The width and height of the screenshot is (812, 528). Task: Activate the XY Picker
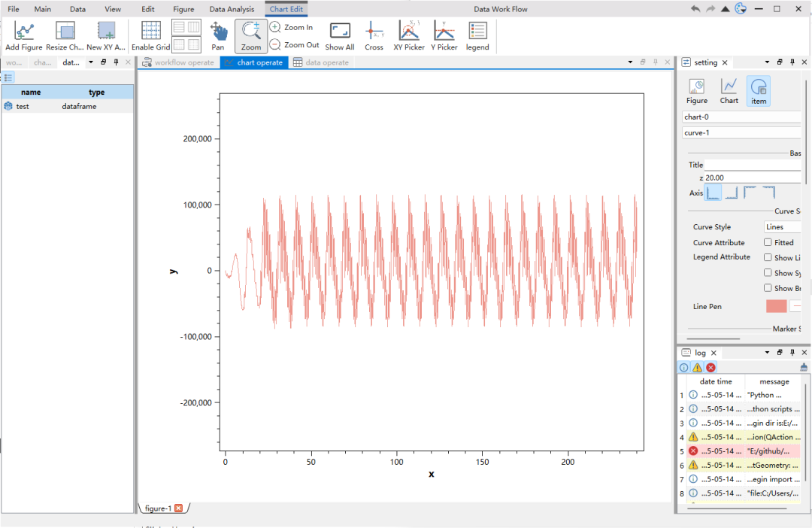(x=409, y=36)
